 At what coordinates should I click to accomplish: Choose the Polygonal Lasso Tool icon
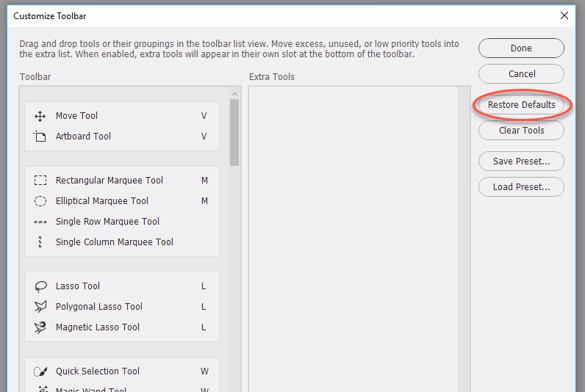[40, 307]
